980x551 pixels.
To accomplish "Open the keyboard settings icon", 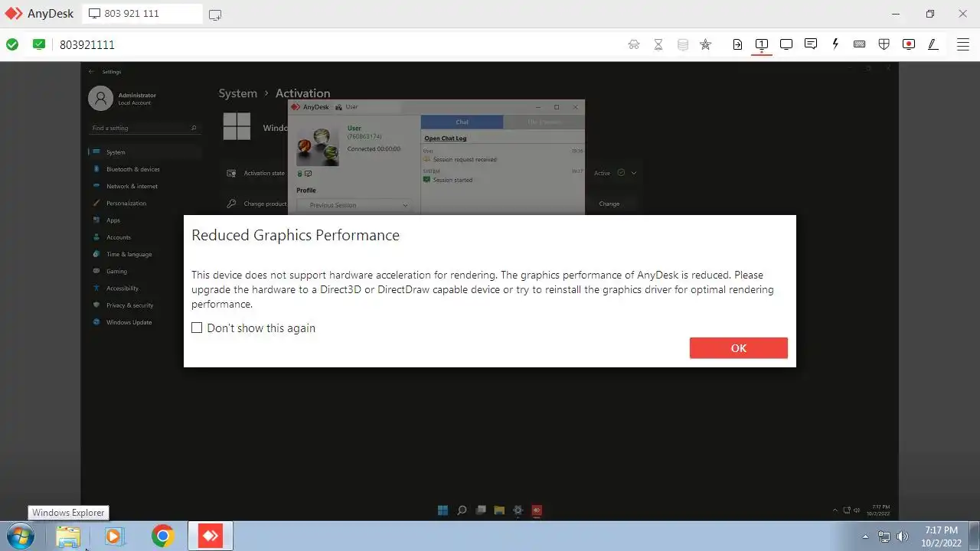I will coord(860,44).
